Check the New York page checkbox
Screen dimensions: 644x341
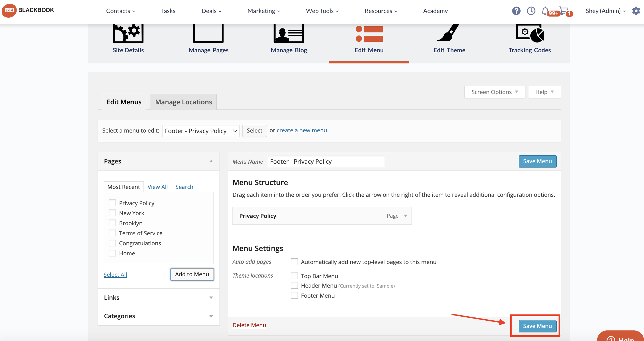tap(112, 213)
